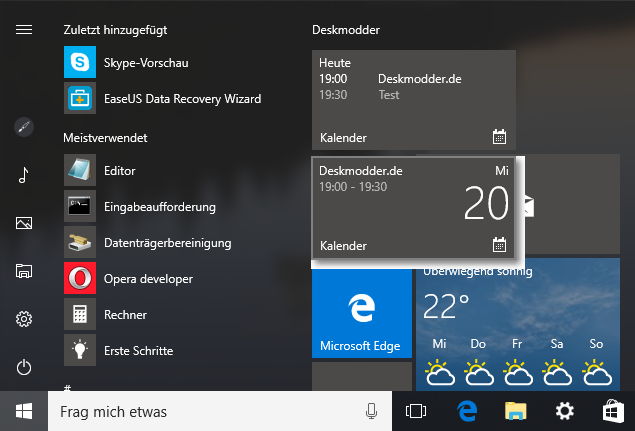Open Store icon on the taskbar
Screen dimensions: 635x431
613,411
